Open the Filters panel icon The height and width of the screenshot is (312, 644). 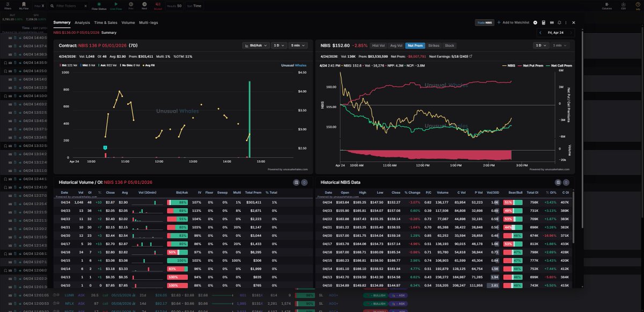pyautogui.click(x=8, y=6)
